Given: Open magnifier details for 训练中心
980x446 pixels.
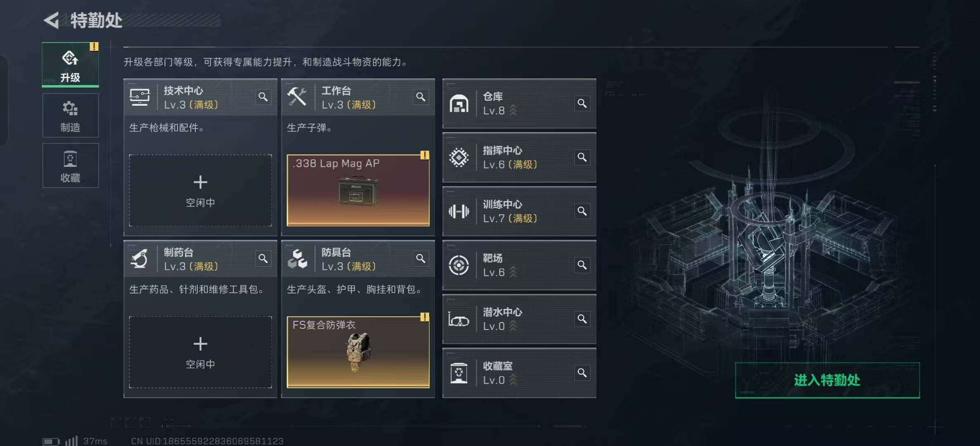Looking at the screenshot, I should (582, 211).
